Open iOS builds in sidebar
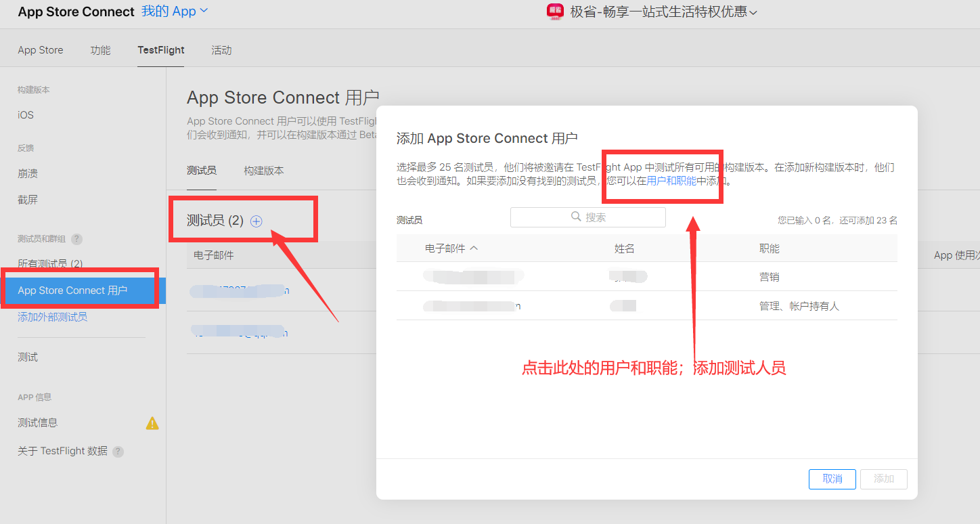The width and height of the screenshot is (980, 524). click(x=26, y=115)
